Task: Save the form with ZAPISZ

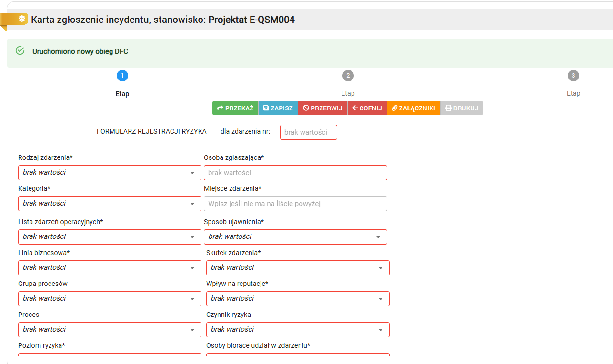Action: [278, 108]
